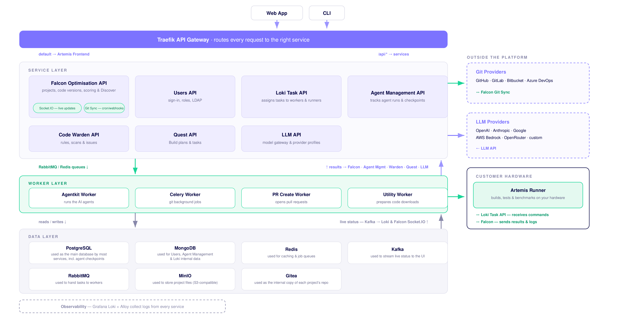This screenshot has width=644, height=316.
Task: Click the green arrow toward Git Providers
Action: pos(456,83)
